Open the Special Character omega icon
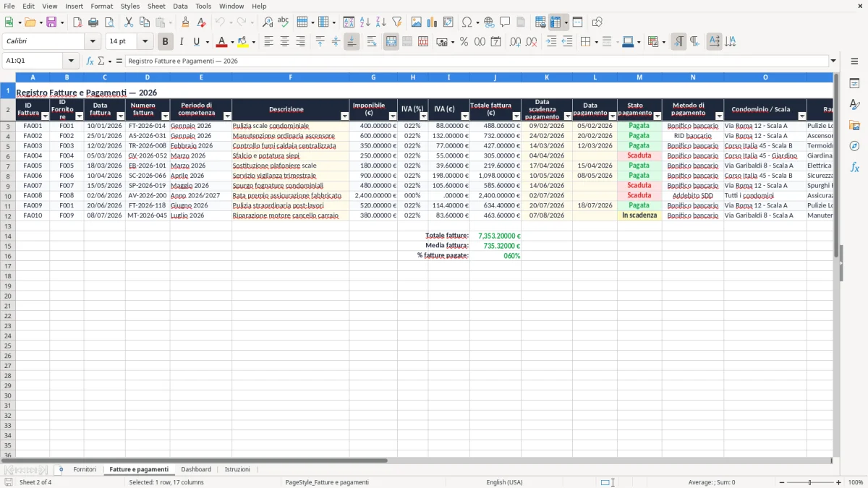Image resolution: width=868 pixels, height=488 pixels. (x=467, y=22)
